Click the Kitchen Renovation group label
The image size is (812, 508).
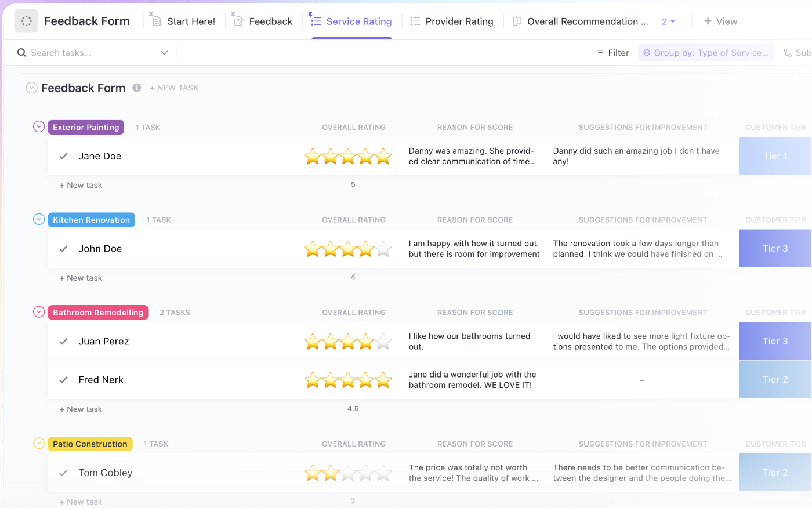coord(91,220)
